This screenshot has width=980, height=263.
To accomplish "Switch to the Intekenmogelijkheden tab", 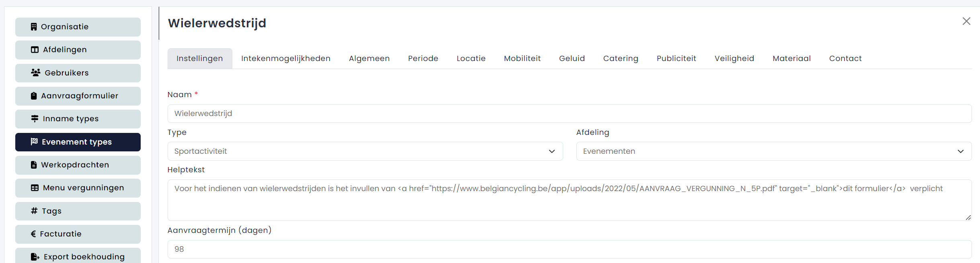I will tap(286, 59).
